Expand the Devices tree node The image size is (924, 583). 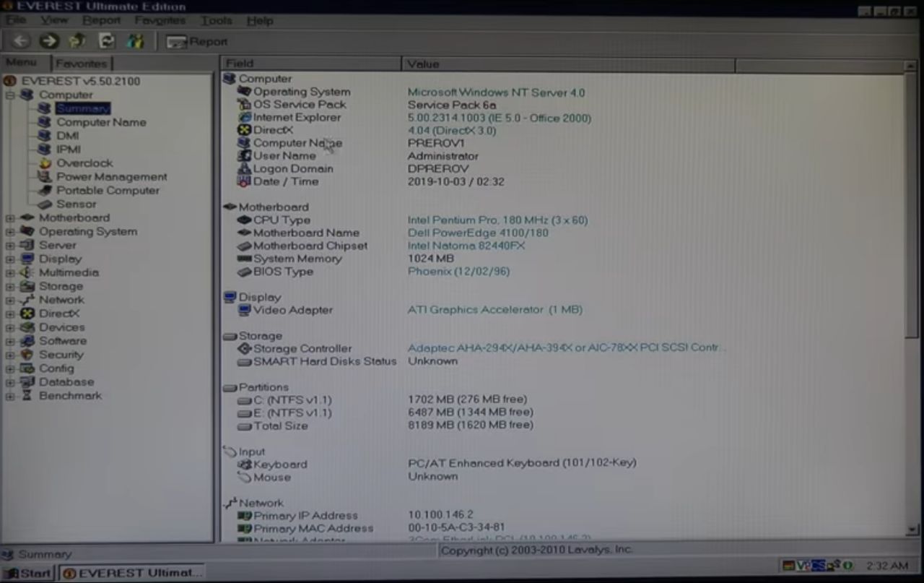[x=10, y=327]
